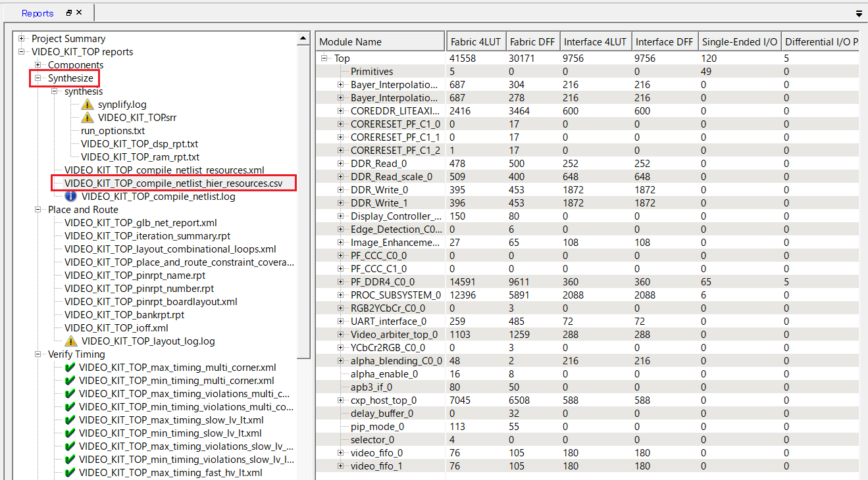The width and height of the screenshot is (868, 480).
Task: Click the Module Name column header
Action: coord(380,42)
